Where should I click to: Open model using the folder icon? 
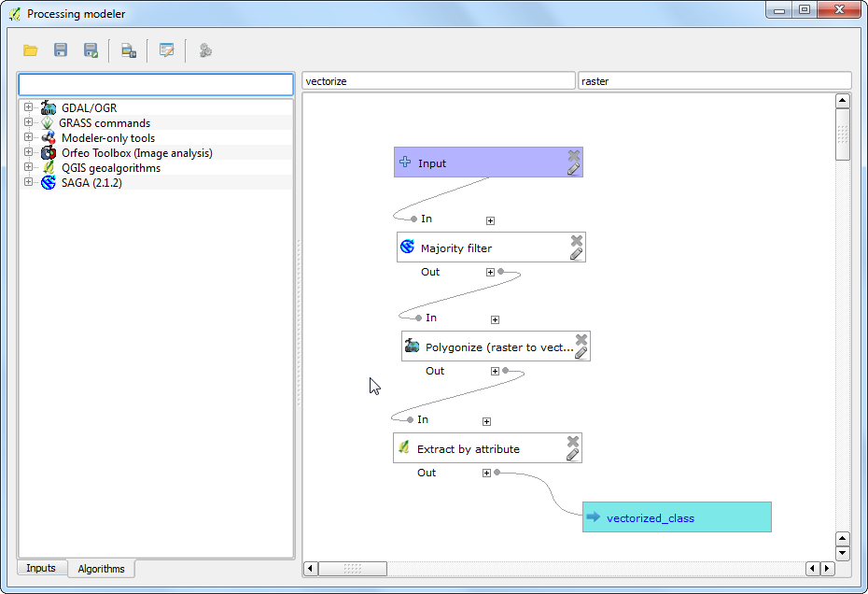point(31,50)
